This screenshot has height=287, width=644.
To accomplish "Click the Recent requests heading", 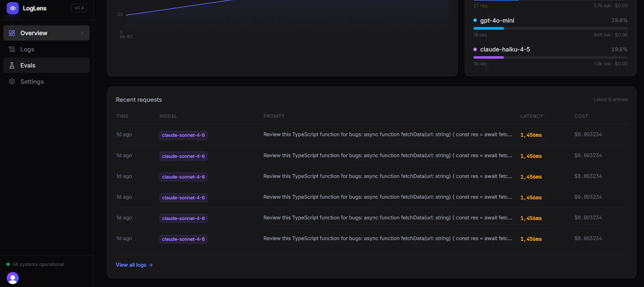I will (x=139, y=100).
